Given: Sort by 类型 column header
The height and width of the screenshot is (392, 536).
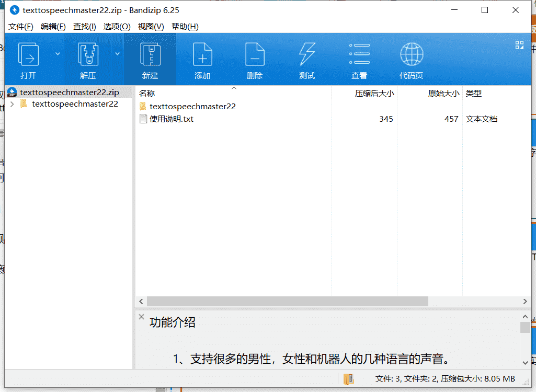Looking at the screenshot, I should pyautogui.click(x=473, y=94).
